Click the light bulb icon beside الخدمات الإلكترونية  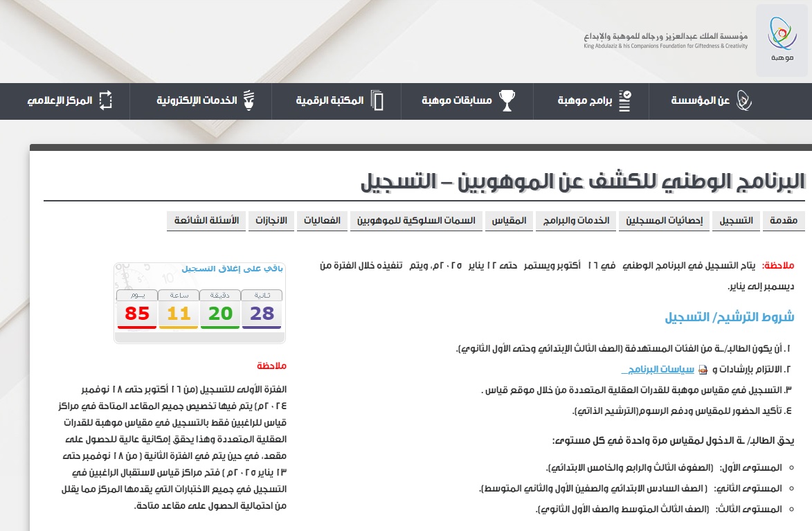point(249,100)
